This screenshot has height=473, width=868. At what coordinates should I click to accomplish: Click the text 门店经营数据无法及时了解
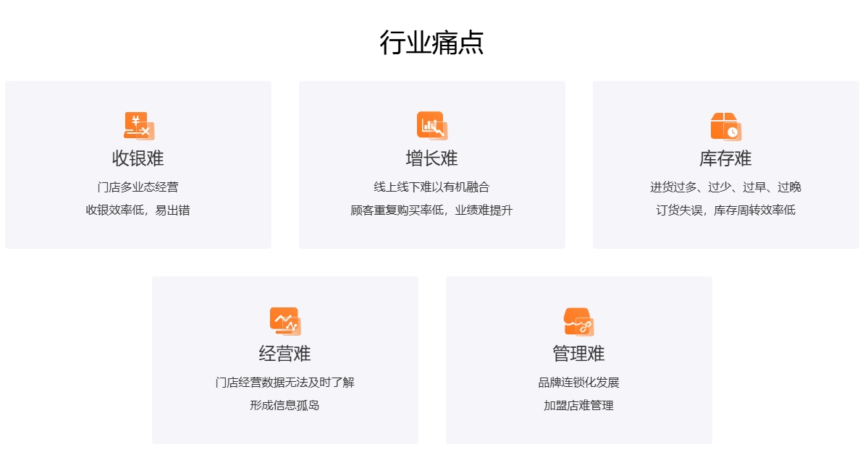pos(285,383)
